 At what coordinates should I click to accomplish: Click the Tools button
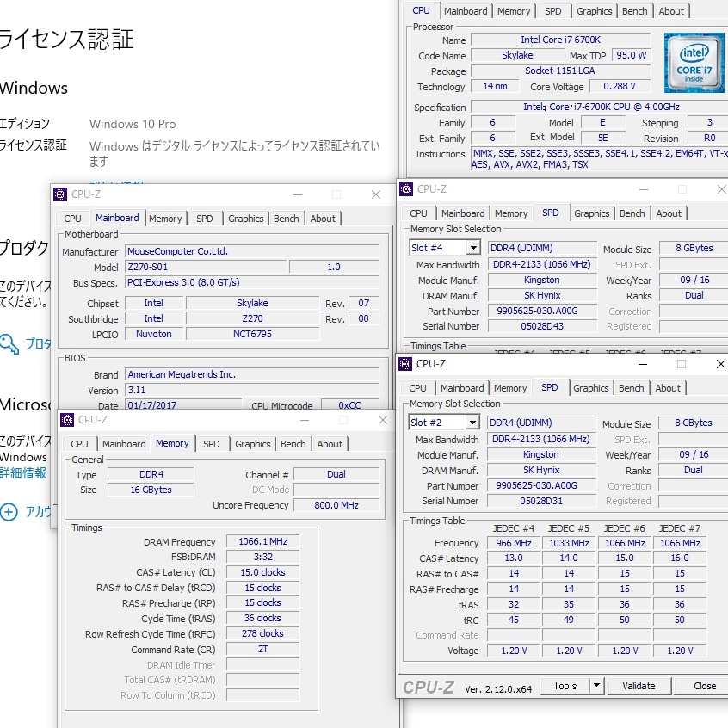(565, 685)
